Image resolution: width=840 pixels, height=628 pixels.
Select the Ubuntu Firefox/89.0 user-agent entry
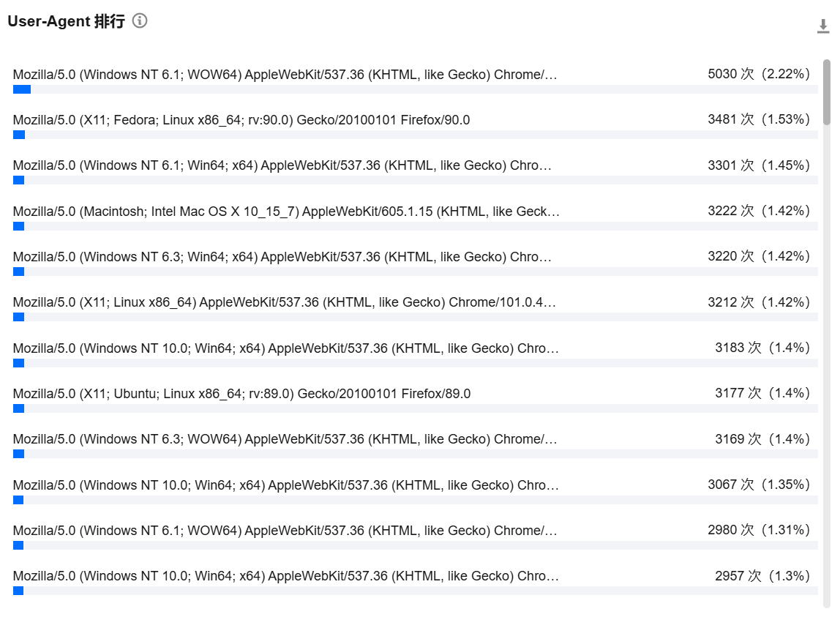pyautogui.click(x=241, y=394)
